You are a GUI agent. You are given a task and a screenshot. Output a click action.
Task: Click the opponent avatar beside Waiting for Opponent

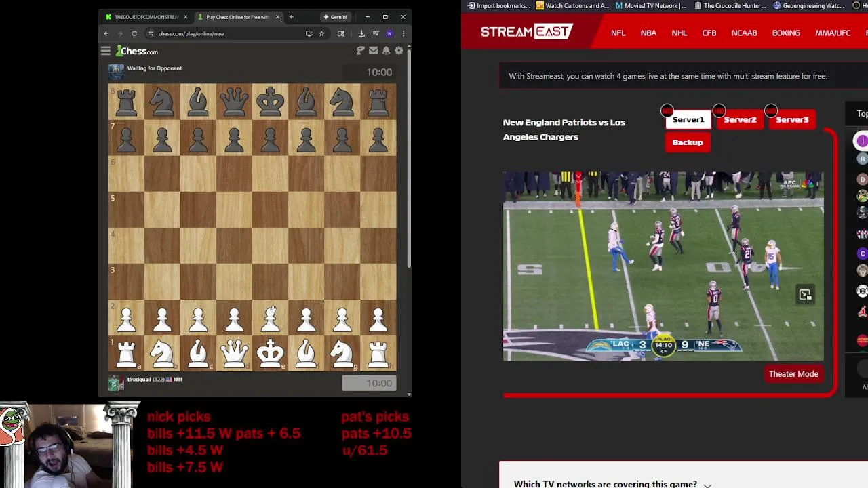coord(116,72)
